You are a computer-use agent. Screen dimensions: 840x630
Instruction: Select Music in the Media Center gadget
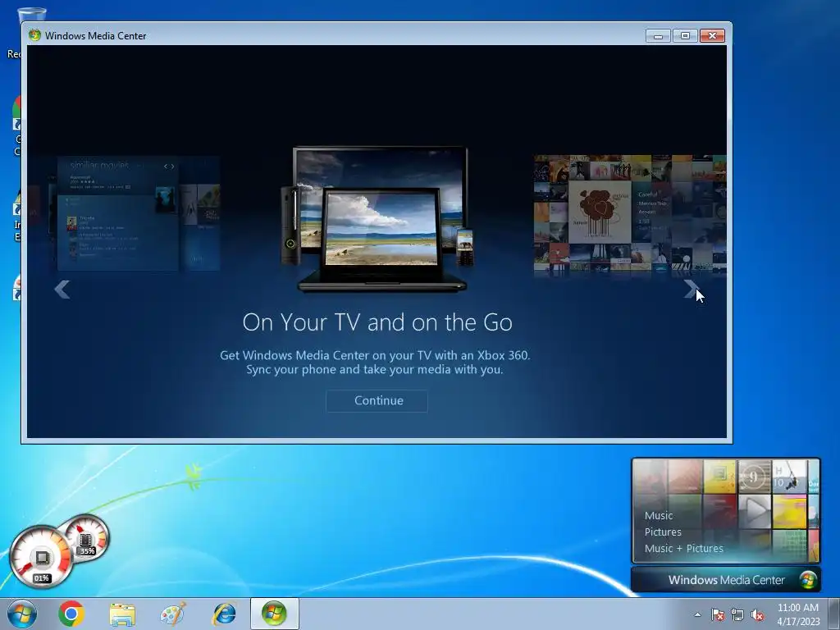point(659,515)
